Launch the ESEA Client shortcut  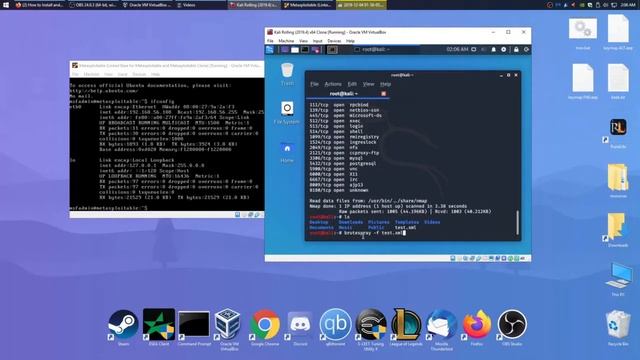(x=159, y=325)
